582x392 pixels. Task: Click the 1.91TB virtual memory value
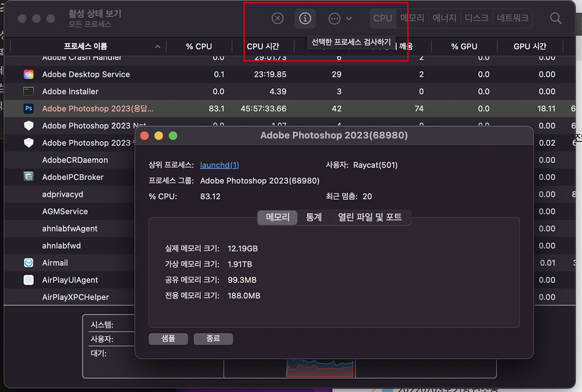(240, 264)
